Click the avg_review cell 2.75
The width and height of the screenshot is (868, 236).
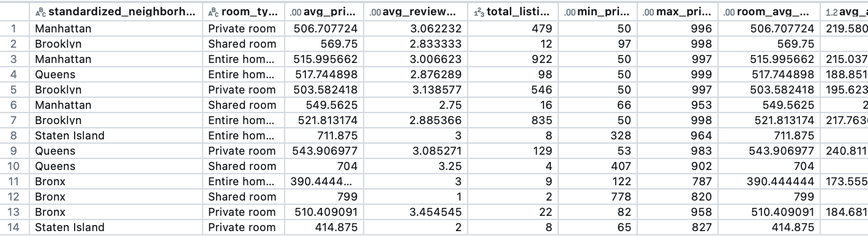point(415,105)
